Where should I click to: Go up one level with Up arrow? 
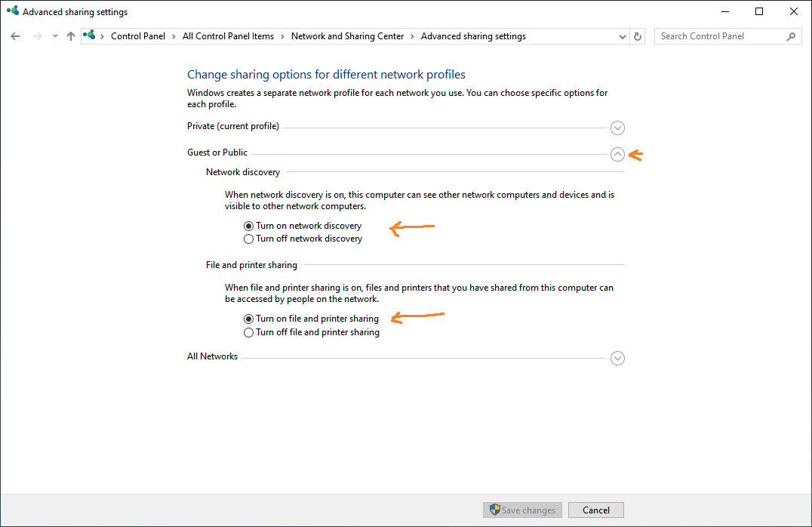71,36
